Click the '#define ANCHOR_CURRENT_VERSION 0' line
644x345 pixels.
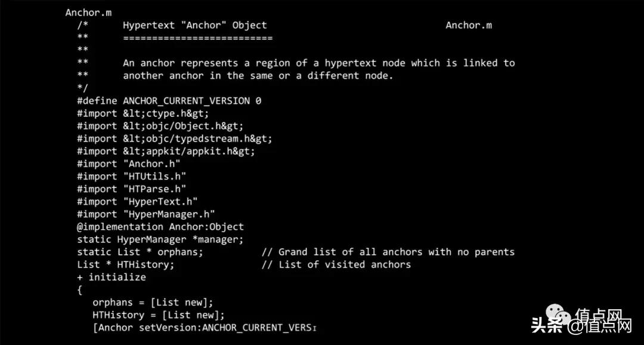[169, 101]
